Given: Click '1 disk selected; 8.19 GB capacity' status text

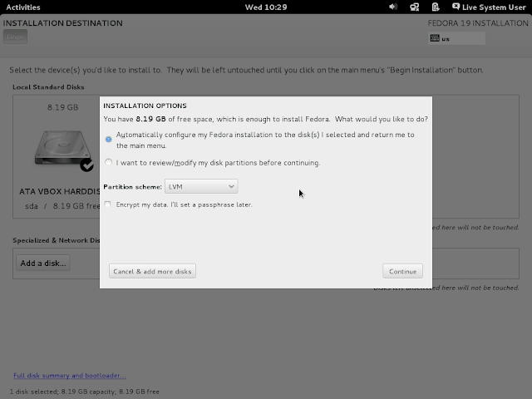Looking at the screenshot, I should pos(85,392).
